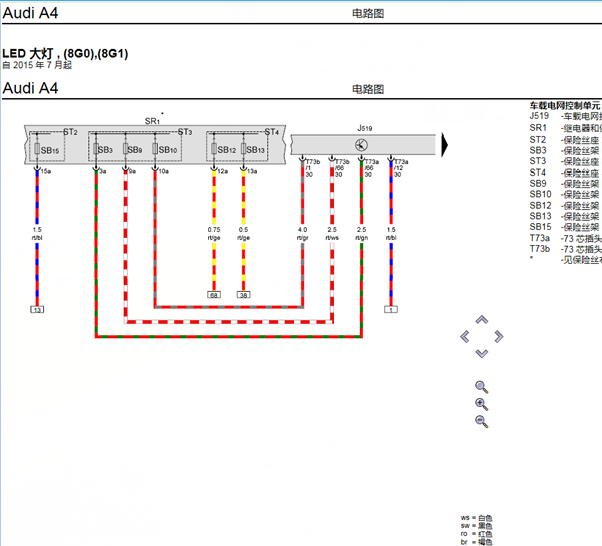Pan the diagram right with the right arrow

(x=499, y=337)
